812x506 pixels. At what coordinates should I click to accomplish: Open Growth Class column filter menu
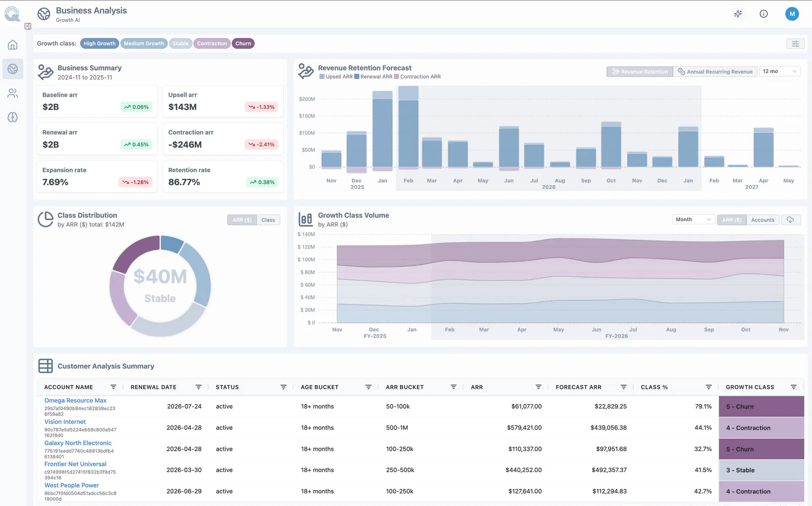(x=794, y=387)
